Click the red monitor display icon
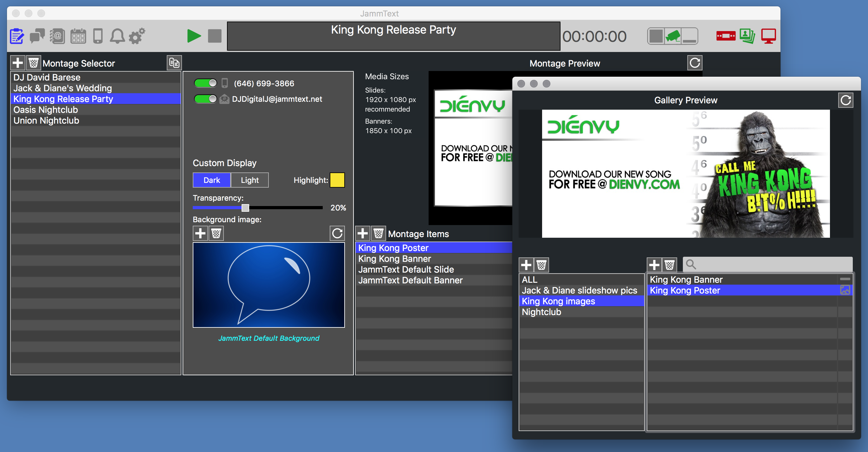Screen dimensions: 868x452 (768, 36)
